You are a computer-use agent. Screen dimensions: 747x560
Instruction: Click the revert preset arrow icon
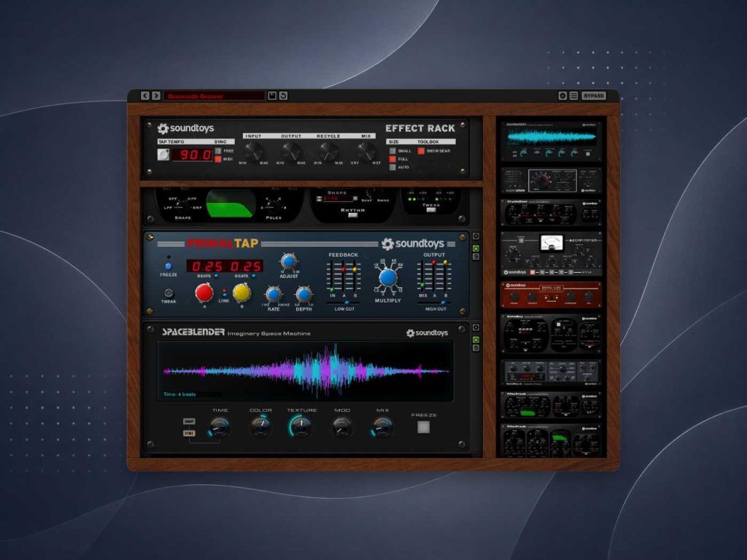click(283, 96)
